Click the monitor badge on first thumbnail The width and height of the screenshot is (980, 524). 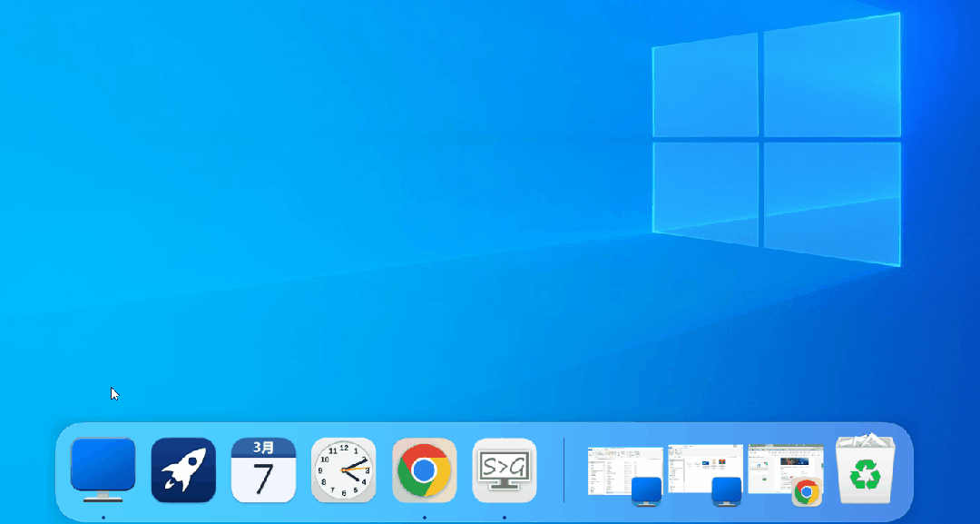coord(647,490)
